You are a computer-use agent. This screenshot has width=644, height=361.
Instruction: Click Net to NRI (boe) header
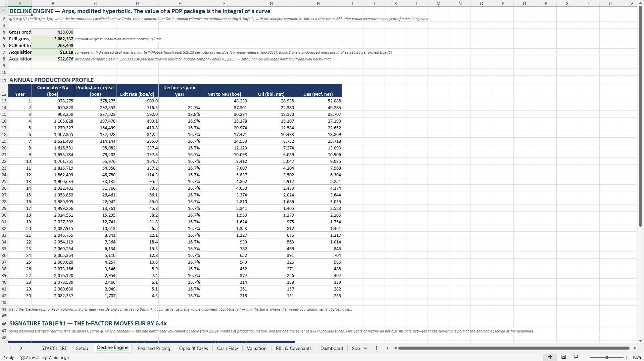224,91
